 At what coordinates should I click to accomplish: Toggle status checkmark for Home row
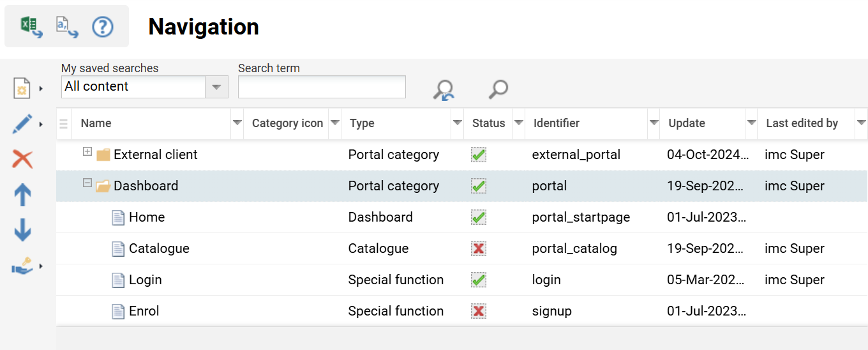479,217
